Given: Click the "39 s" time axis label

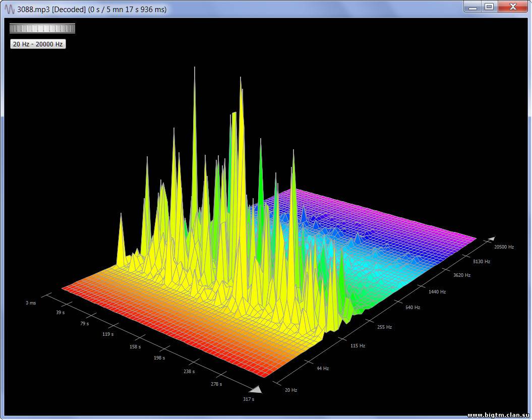Looking at the screenshot, I should coord(61,313).
